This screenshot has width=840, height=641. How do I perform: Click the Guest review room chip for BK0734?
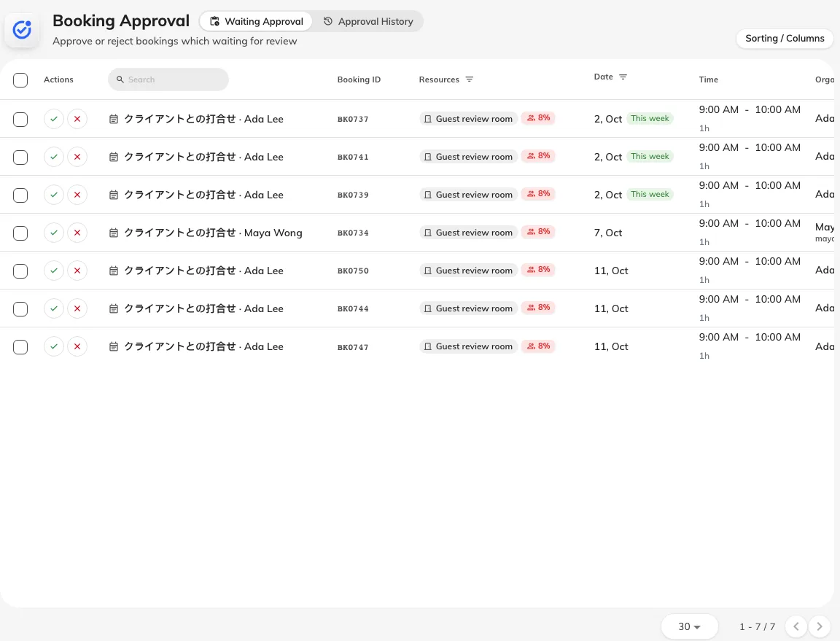pos(468,233)
